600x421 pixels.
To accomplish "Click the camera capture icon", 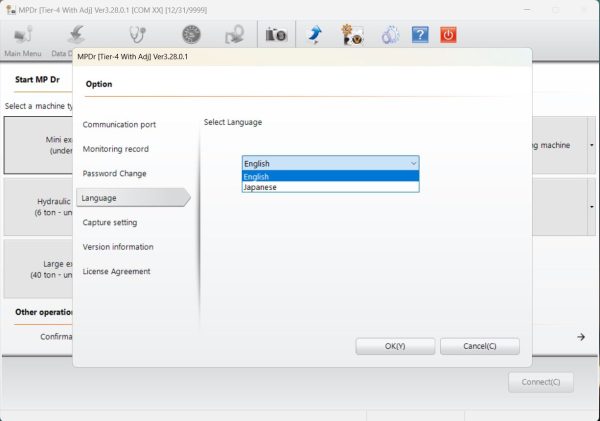I will pyautogui.click(x=276, y=35).
